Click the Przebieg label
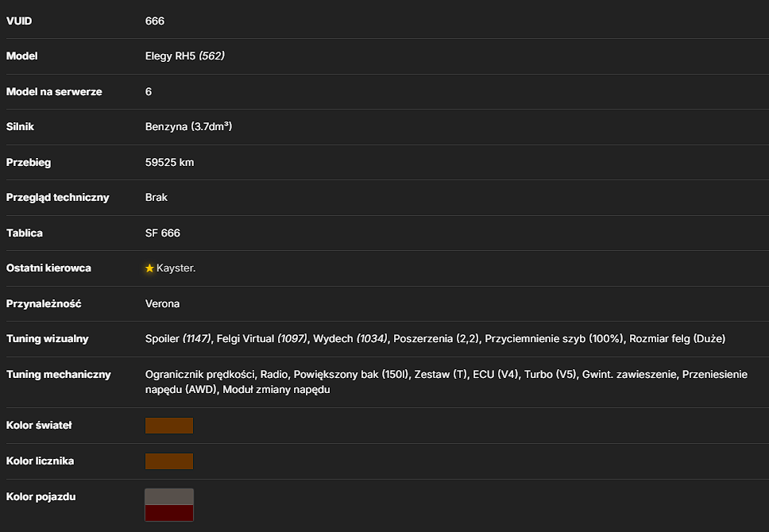Screen dimensions: 769x532 (29, 162)
